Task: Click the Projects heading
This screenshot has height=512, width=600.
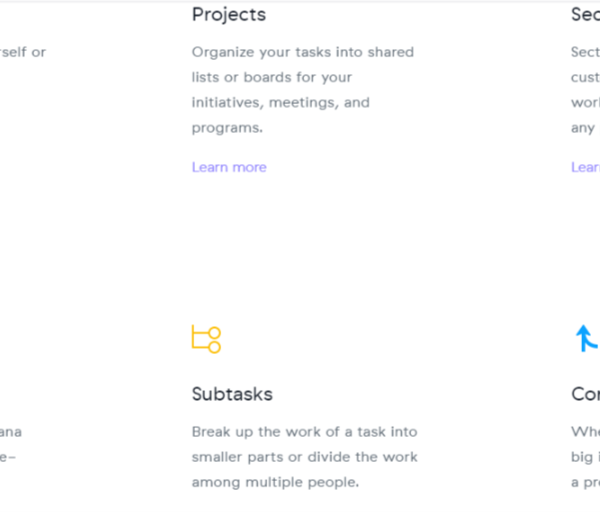Action: tap(229, 15)
